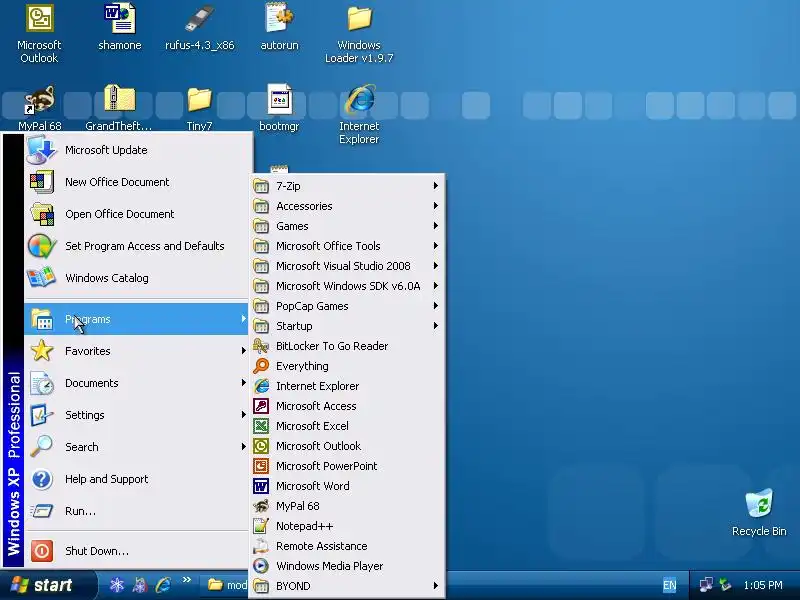Launch Internet Explorer from Programs list
This screenshot has width=800, height=600.
pos(347,386)
